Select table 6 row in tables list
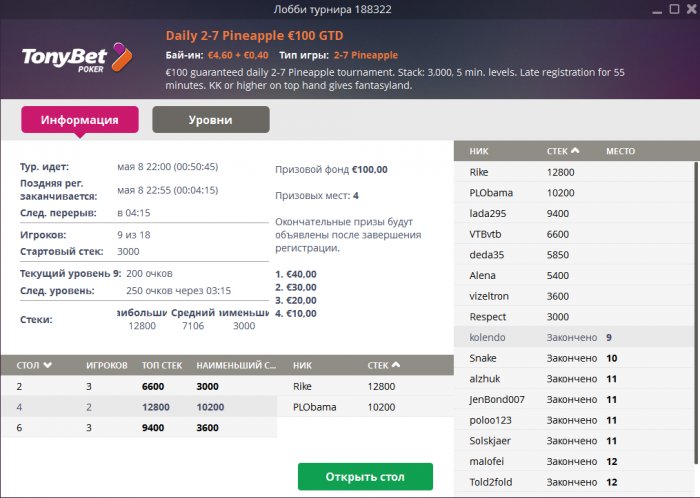Image resolution: width=700 pixels, height=498 pixels. pyautogui.click(x=140, y=428)
